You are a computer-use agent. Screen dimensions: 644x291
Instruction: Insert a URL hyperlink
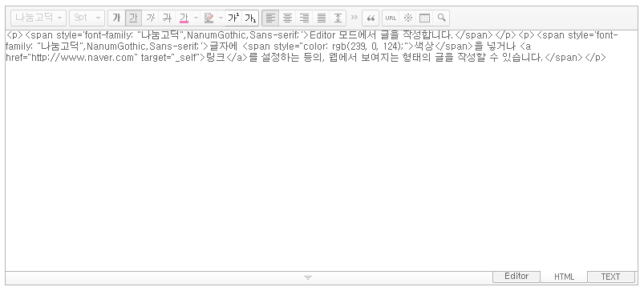coord(391,18)
